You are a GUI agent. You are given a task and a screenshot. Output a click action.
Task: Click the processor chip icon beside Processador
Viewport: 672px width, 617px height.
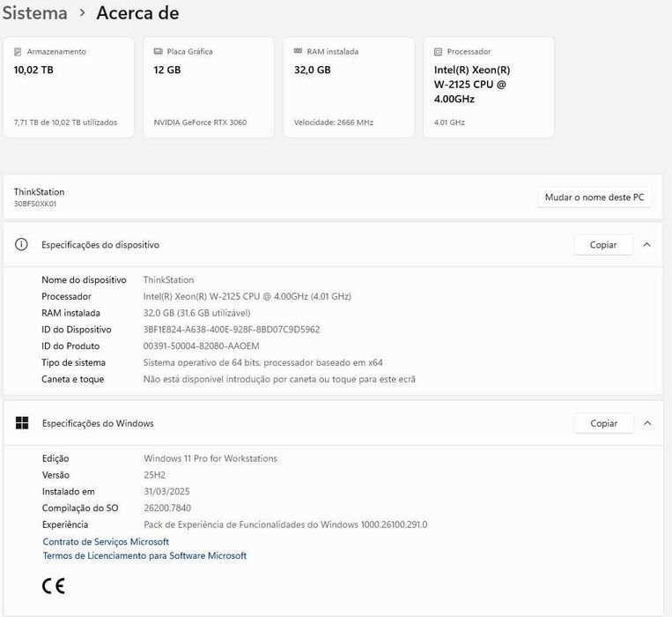click(438, 52)
